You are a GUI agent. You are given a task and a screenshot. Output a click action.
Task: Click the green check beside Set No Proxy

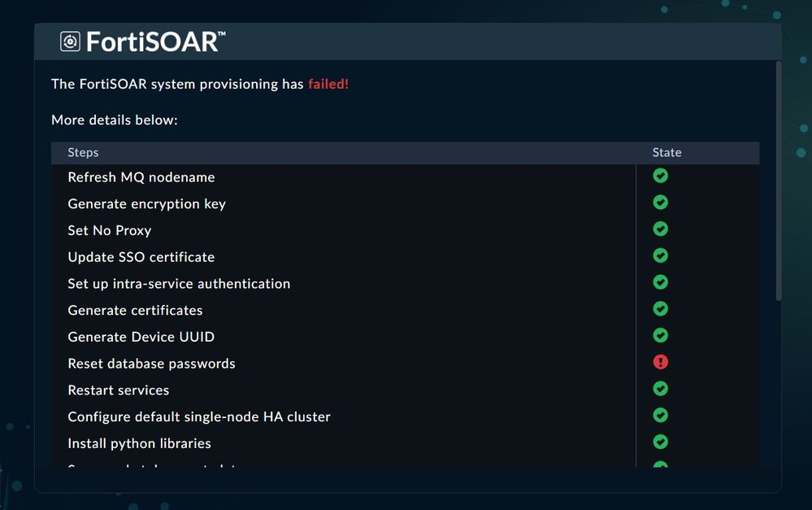[x=661, y=229]
